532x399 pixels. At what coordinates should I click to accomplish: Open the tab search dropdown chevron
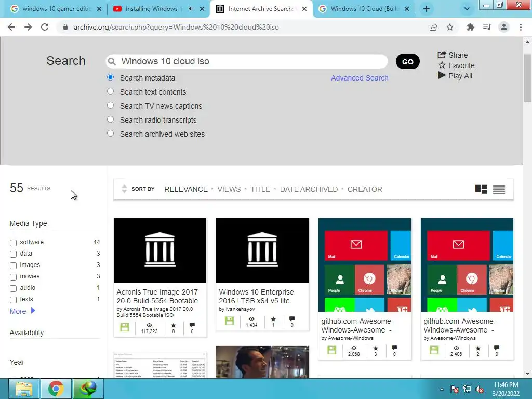(x=467, y=9)
